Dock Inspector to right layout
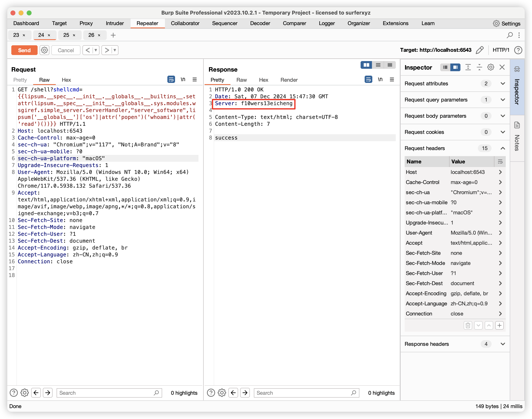Image resolution: width=532 pixels, height=419 pixels. [x=455, y=67]
